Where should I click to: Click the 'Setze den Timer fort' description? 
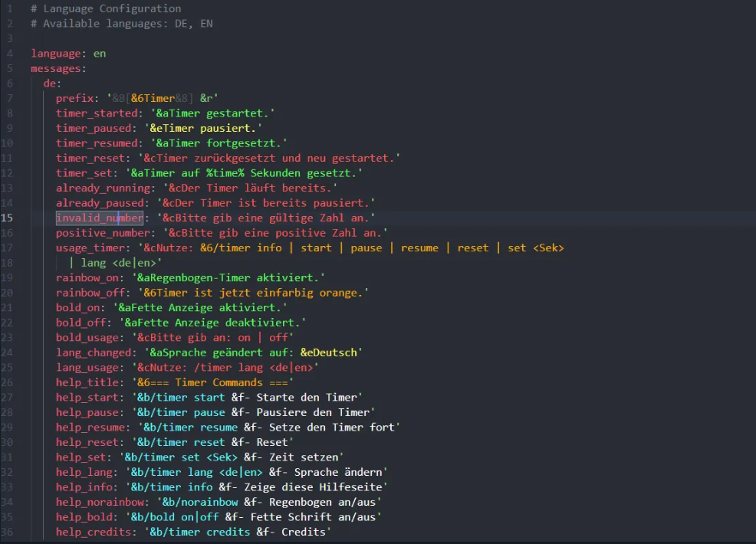pos(332,427)
